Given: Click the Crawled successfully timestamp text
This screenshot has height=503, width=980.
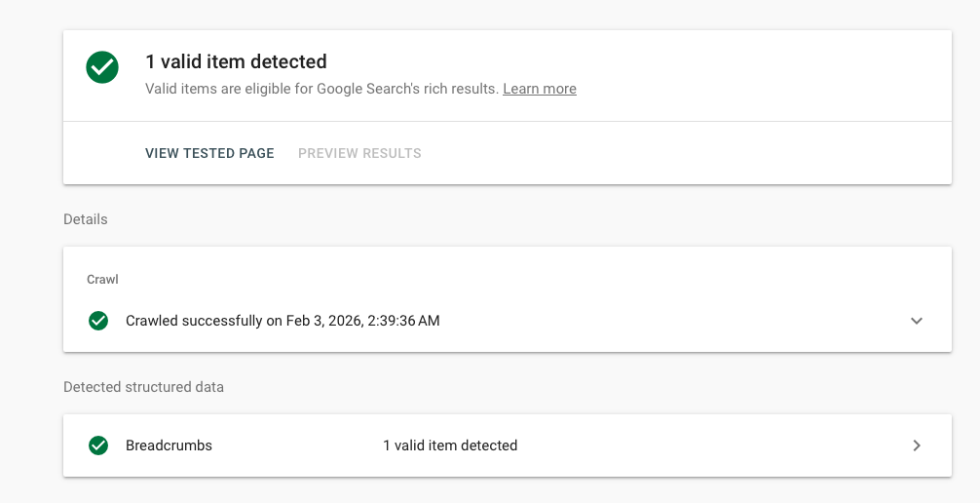Looking at the screenshot, I should tap(283, 321).
